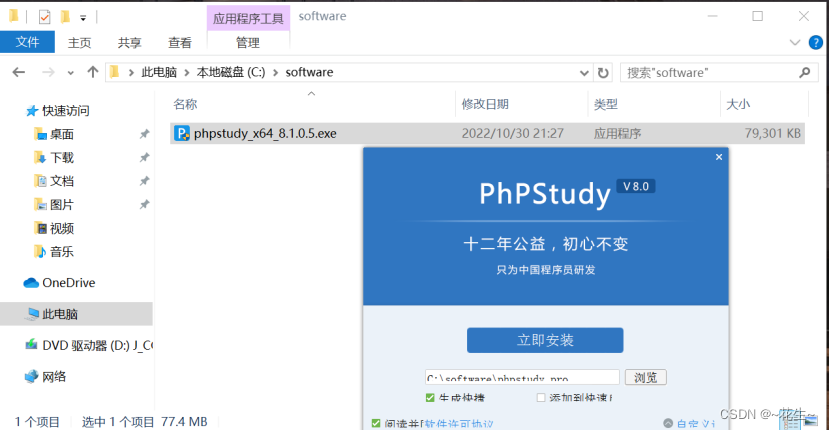Viewport: 830px width, 430px height.
Task: Go back with the back arrow
Action: pos(19,72)
